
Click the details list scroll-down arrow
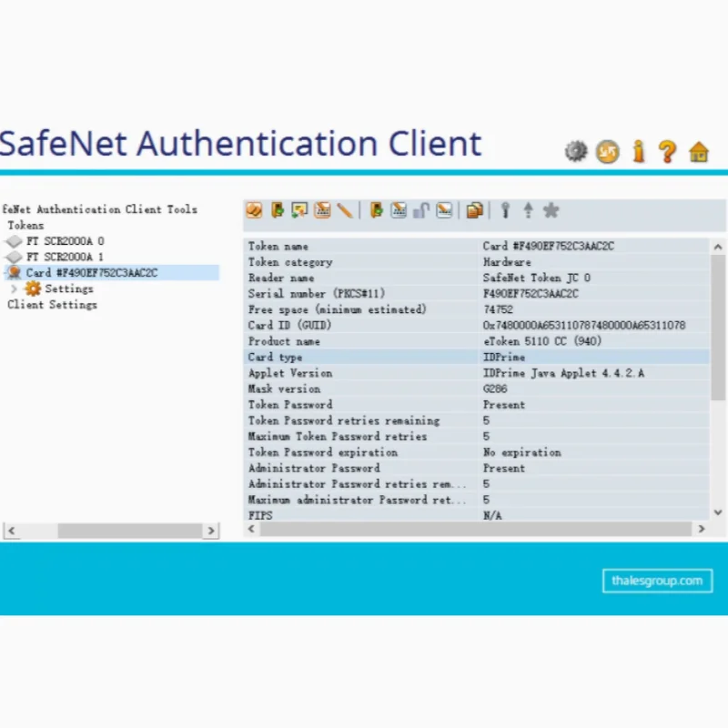click(718, 512)
